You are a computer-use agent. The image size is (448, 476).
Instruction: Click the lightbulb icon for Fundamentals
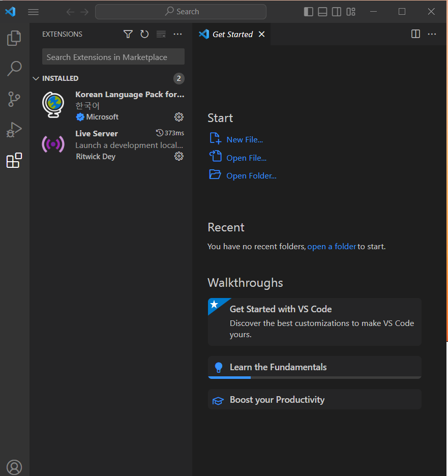click(219, 367)
